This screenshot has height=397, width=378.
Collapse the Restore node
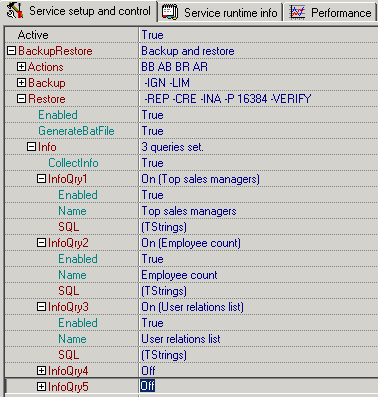click(x=21, y=99)
